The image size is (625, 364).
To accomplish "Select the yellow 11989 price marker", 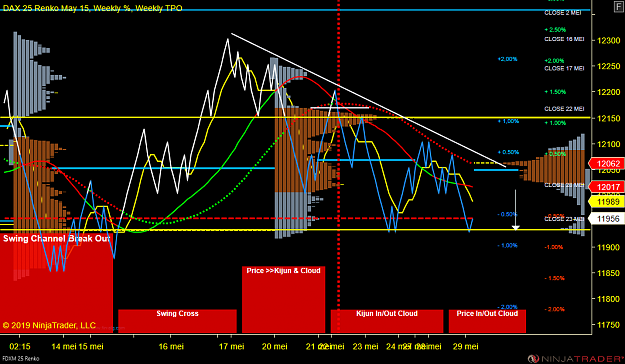I will (607, 202).
